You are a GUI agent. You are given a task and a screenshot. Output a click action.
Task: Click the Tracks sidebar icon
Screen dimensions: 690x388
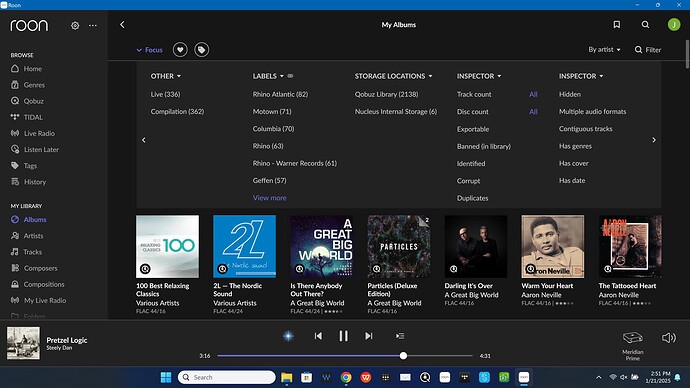pos(15,252)
